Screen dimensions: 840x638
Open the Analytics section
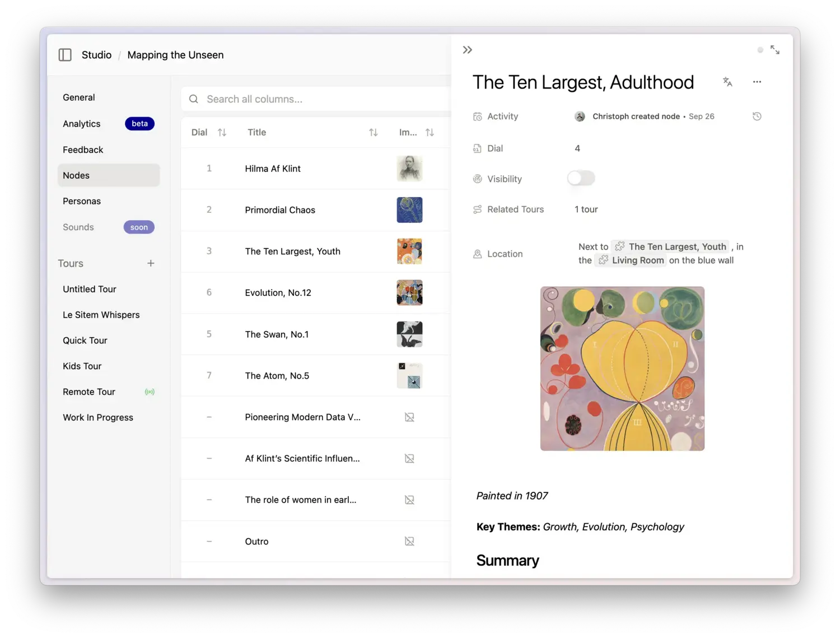[81, 124]
